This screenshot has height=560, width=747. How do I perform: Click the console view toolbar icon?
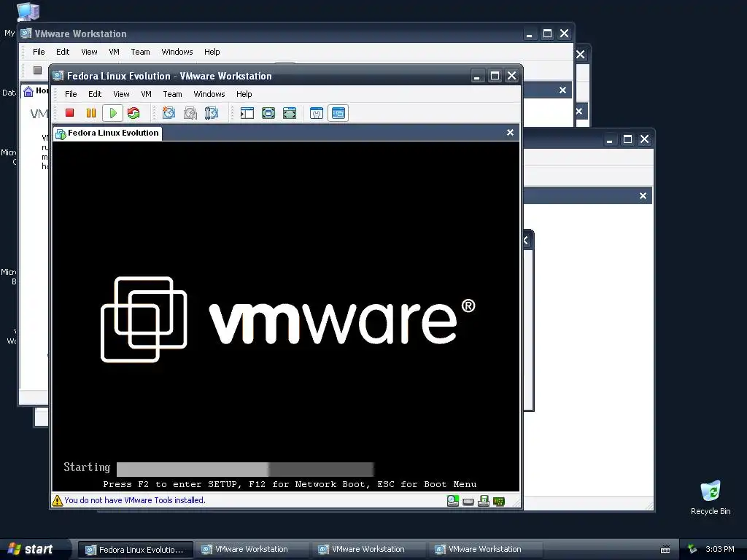[x=338, y=113]
